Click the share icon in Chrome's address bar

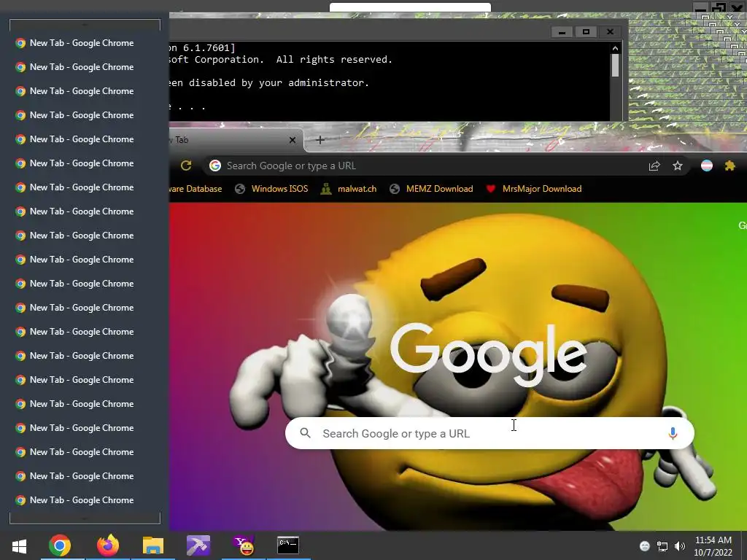(654, 166)
